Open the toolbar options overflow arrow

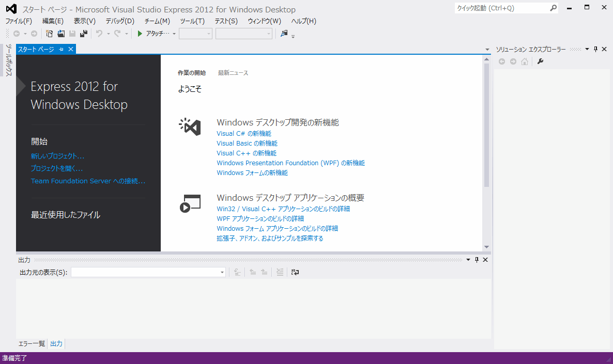293,36
